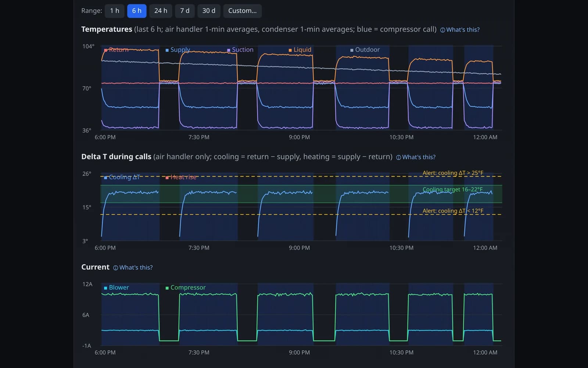Click the Range: label
The height and width of the screenshot is (368, 588).
tap(92, 11)
